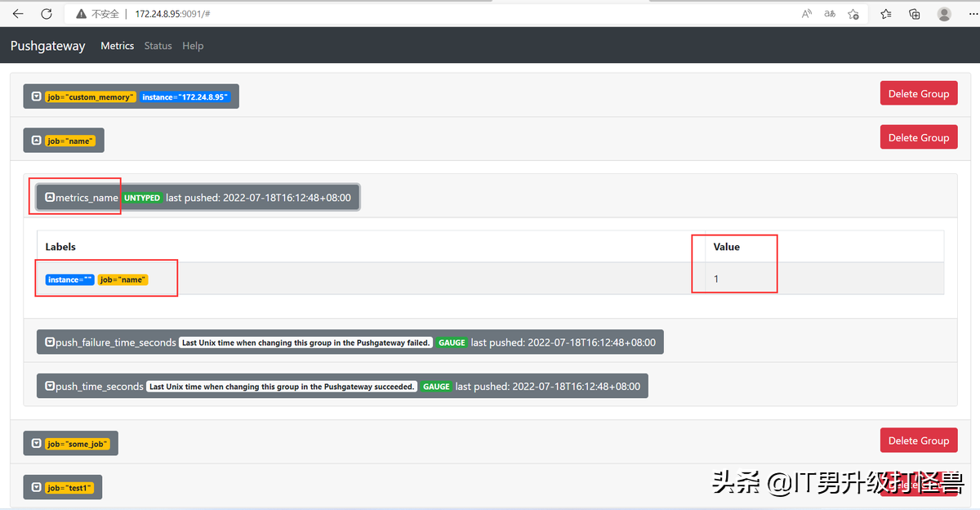980x510 pixels.
Task: Open the favorites list icon
Action: point(886,14)
